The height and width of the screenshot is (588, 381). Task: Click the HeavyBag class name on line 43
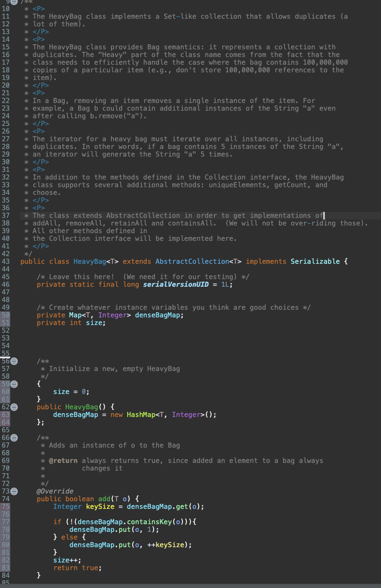click(90, 261)
